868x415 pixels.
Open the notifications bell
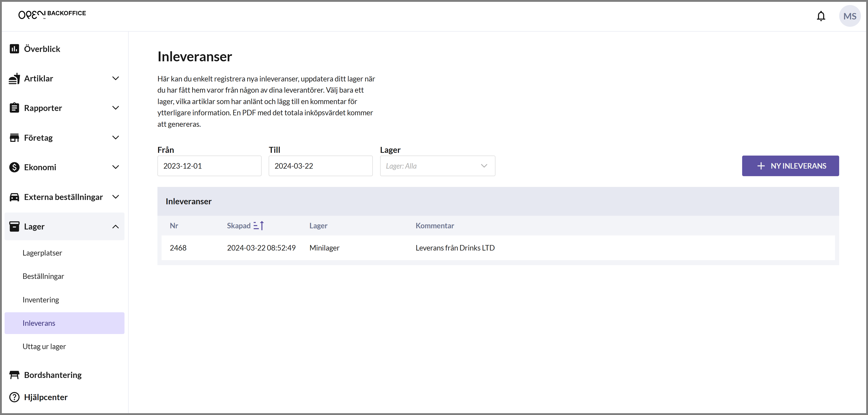click(821, 16)
